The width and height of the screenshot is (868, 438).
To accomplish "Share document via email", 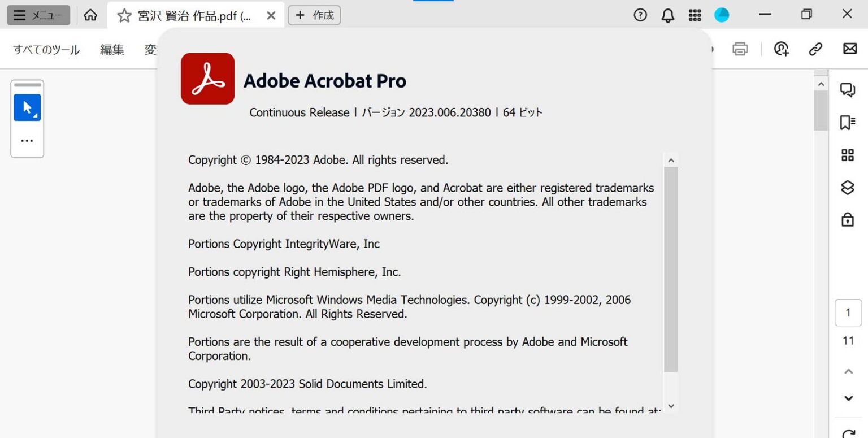I will click(849, 49).
